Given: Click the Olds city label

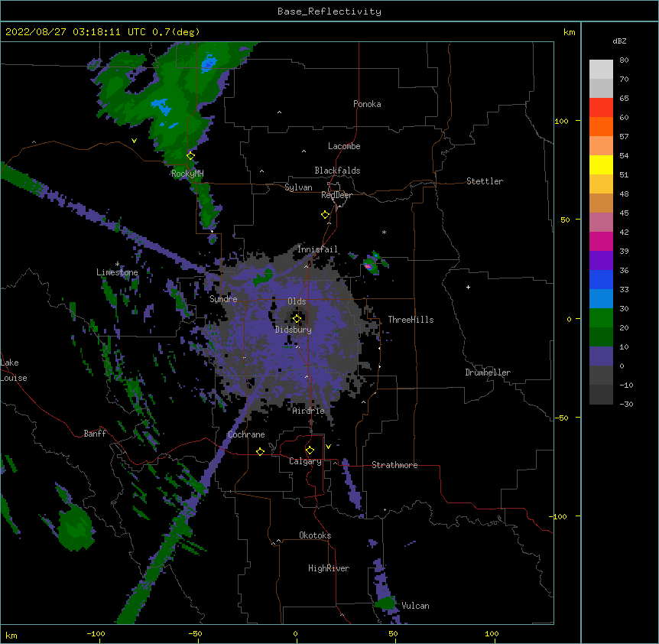Looking at the screenshot, I should coord(297,301).
